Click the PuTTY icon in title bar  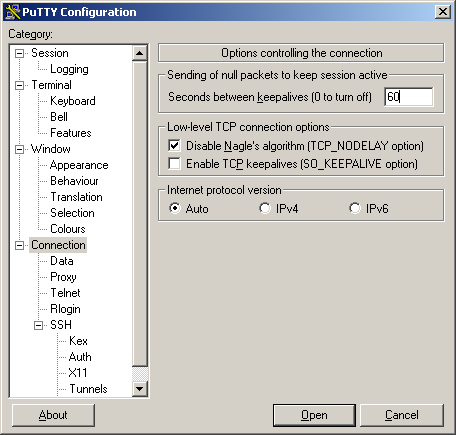(13, 12)
